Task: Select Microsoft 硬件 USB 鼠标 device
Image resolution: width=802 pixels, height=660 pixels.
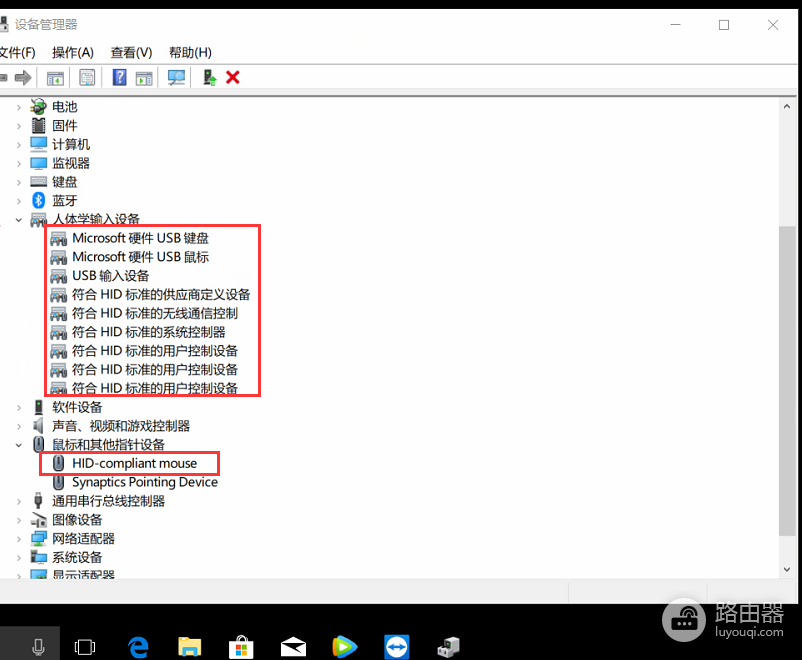Action: click(140, 257)
